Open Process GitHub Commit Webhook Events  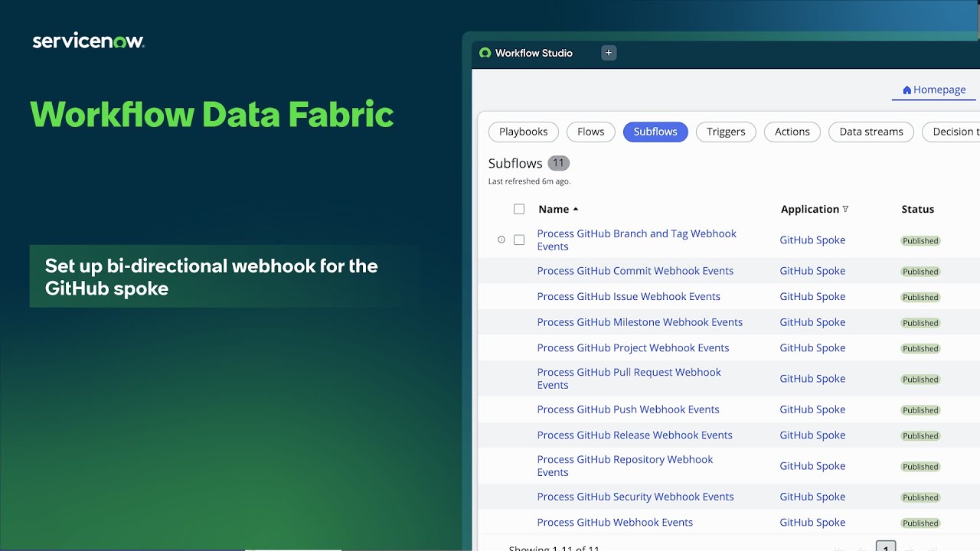tap(635, 270)
